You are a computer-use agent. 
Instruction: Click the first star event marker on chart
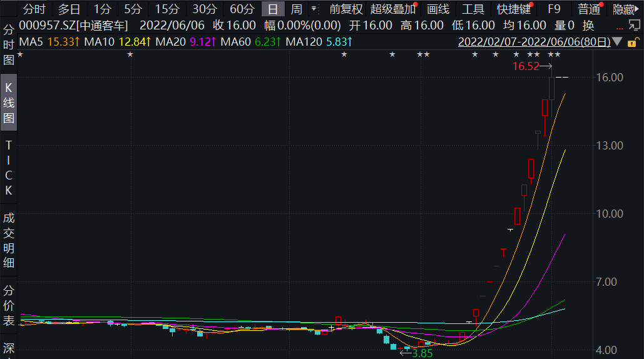click(x=20, y=54)
